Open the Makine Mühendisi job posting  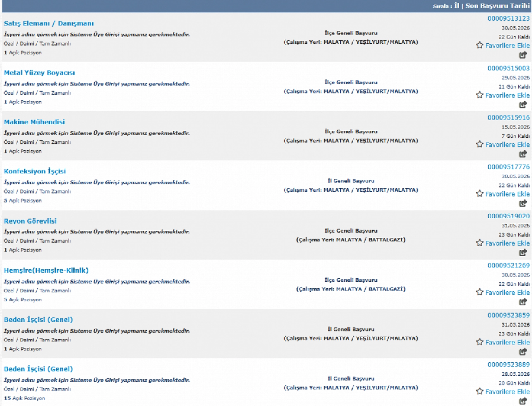tap(34, 122)
